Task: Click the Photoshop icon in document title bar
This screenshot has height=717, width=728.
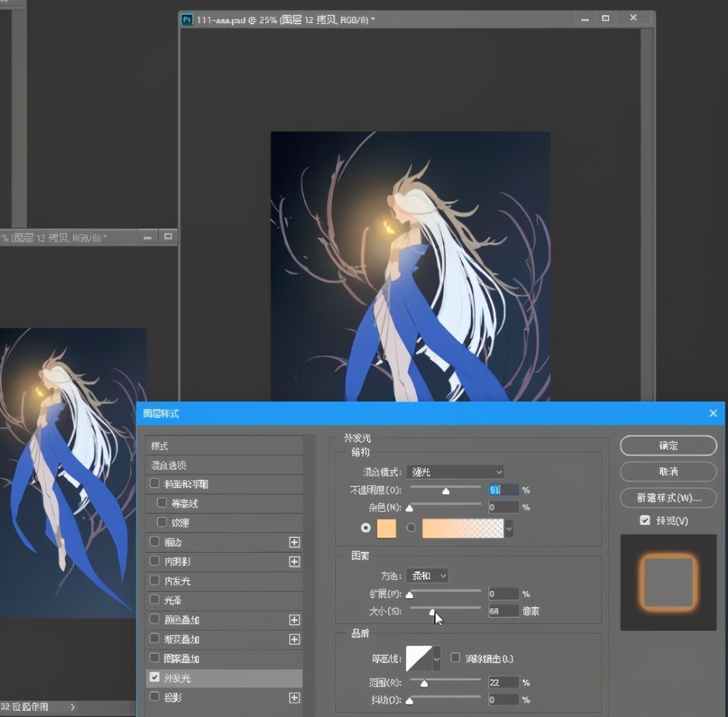Action: (187, 20)
